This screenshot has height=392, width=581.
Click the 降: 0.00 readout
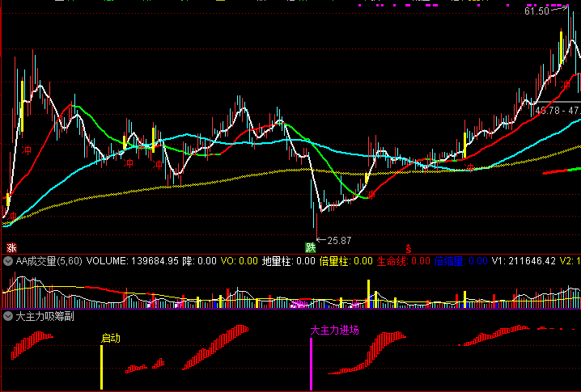199,261
